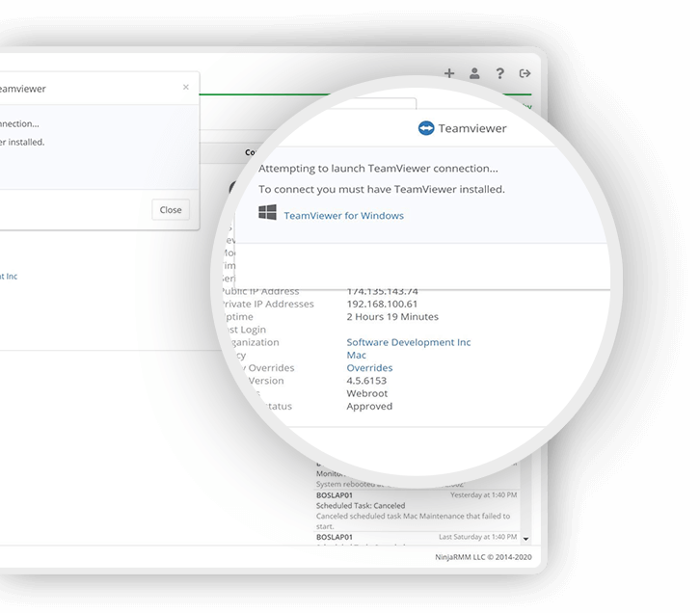Select version value 4.5.6153
This screenshot has height=613, width=700.
tap(366, 381)
